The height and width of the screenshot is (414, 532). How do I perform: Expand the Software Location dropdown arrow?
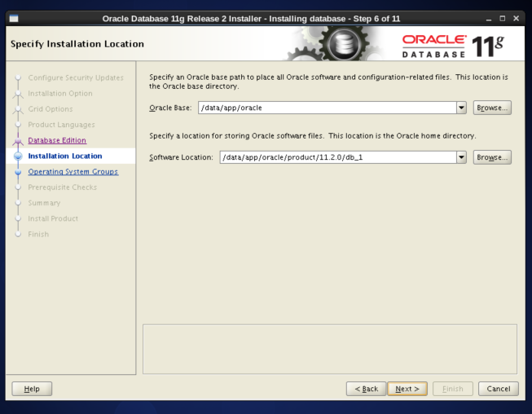pos(462,157)
